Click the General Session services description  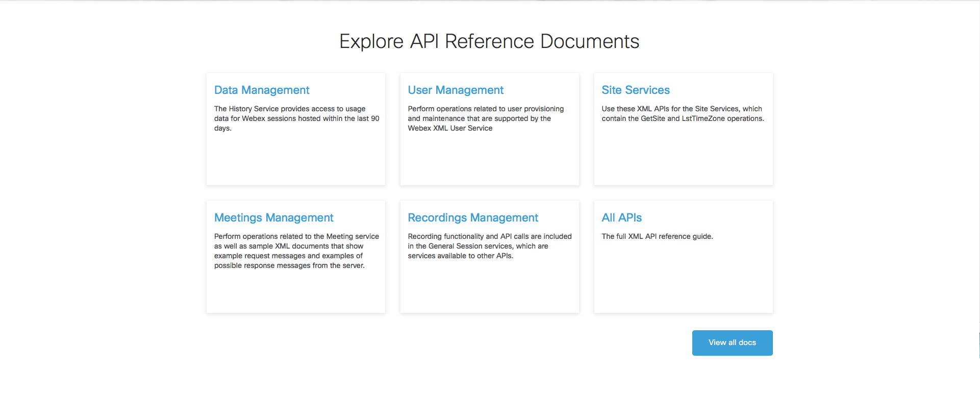click(490, 246)
